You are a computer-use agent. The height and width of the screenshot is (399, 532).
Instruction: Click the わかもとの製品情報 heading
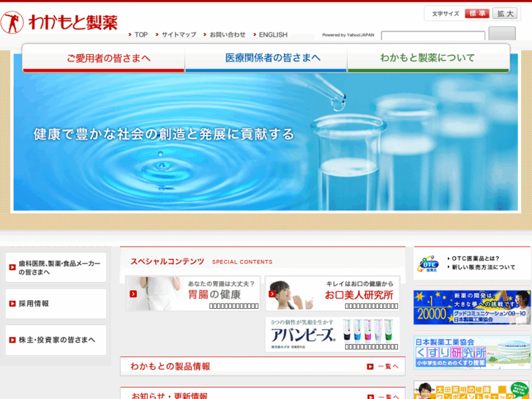coord(171,366)
